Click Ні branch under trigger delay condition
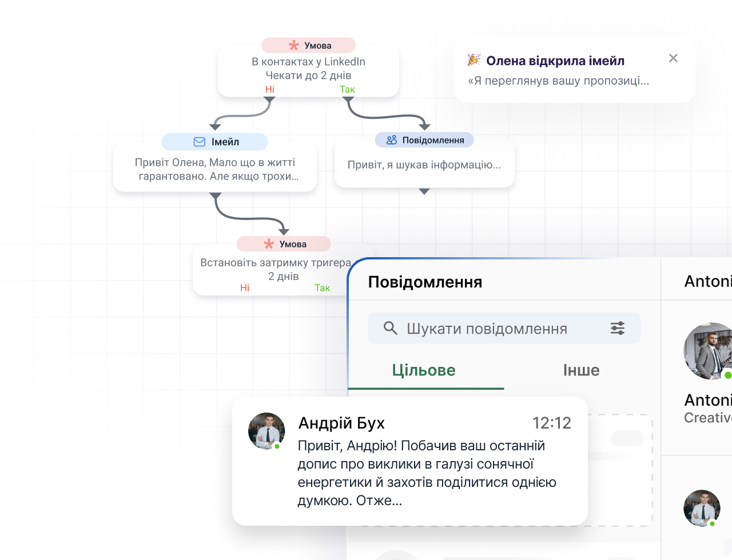The image size is (732, 560). tap(245, 287)
